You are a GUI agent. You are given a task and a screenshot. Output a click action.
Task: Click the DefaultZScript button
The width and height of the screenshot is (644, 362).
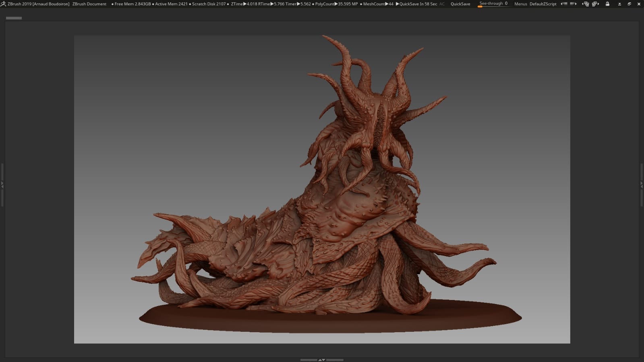point(543,4)
